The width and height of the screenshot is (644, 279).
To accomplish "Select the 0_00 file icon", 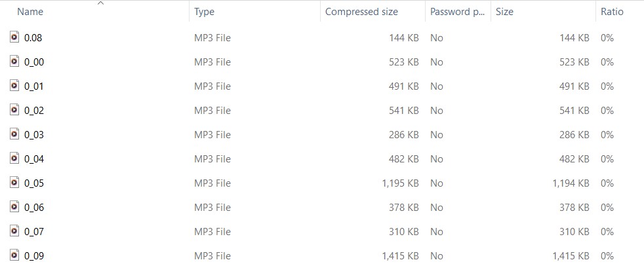I will (x=14, y=62).
